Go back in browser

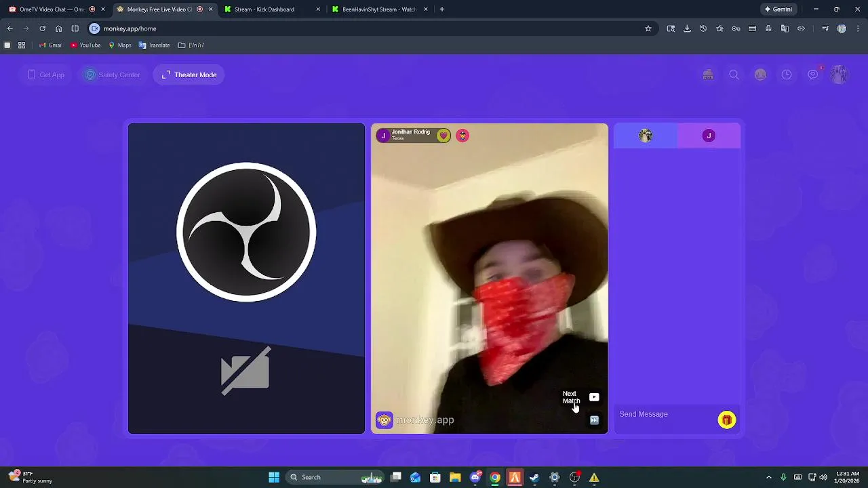click(x=10, y=28)
